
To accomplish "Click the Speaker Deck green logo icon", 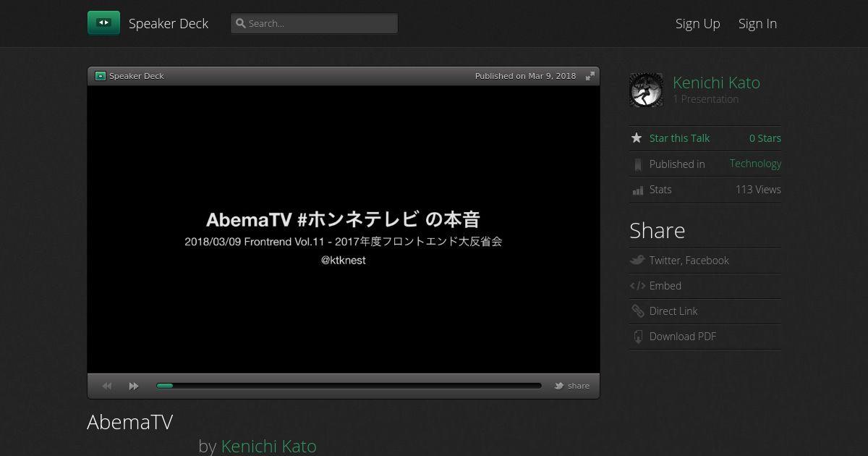I will point(103,23).
